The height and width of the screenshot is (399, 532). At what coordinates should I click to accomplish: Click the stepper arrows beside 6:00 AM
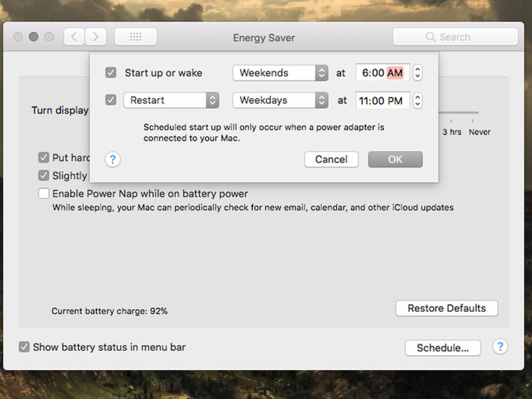tap(418, 73)
